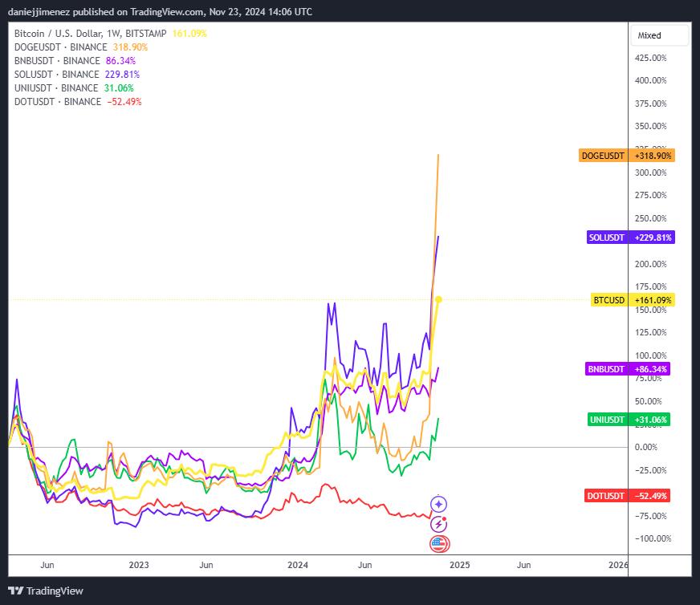Click the 200.00% price axis label
Viewport: 700px width, 605px height.
coord(650,264)
